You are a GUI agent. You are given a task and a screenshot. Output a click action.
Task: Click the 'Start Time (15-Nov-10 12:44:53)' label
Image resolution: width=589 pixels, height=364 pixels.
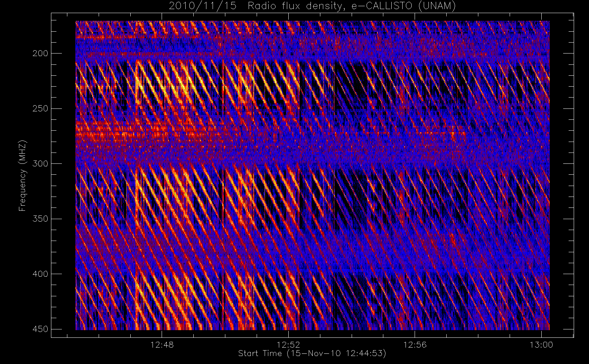tap(312, 353)
